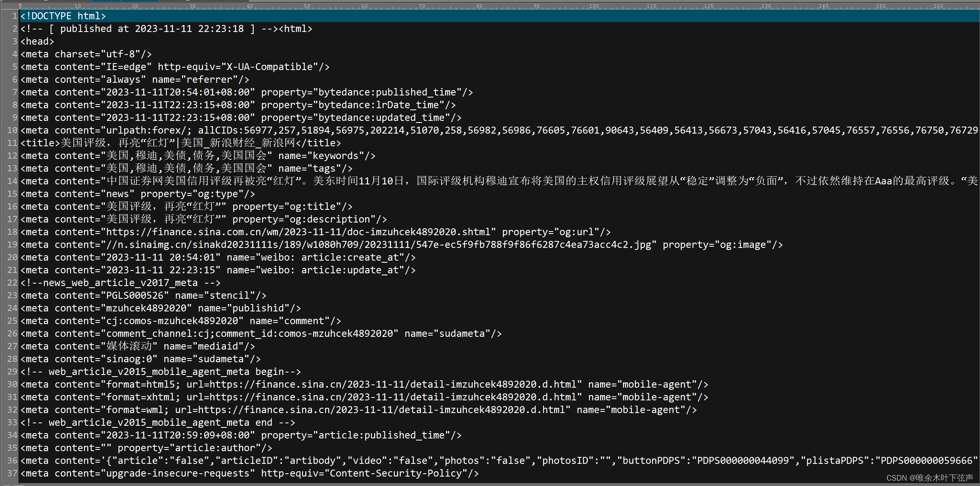Click the news_web_article_v2017_meta comment
This screenshot has width=980, height=486.
click(120, 283)
